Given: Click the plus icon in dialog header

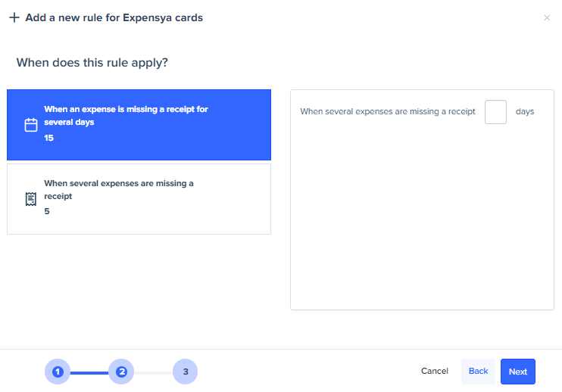Looking at the screenshot, I should click(x=14, y=17).
